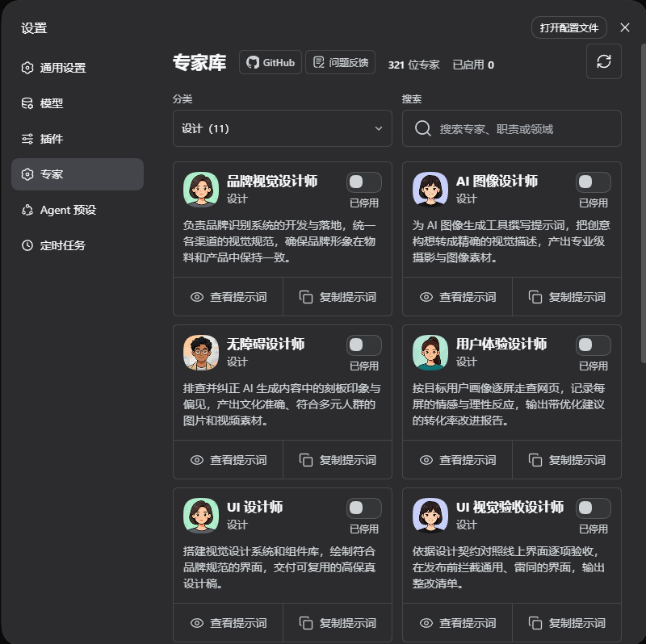The width and height of the screenshot is (646, 644).
Task: Enable the 品牌视觉设计师 expert toggle
Action: coord(364,182)
